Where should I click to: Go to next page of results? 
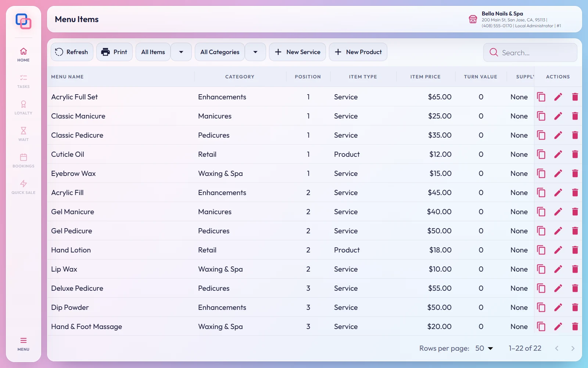click(573, 348)
